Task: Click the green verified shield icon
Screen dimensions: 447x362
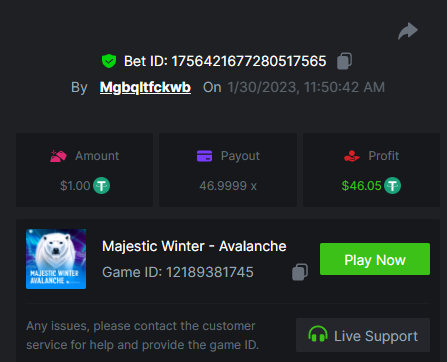Action: 109,61
